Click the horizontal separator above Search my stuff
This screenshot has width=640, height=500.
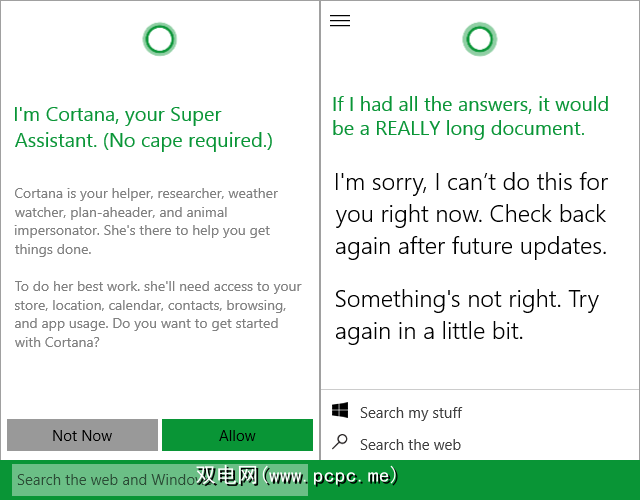tap(480, 390)
